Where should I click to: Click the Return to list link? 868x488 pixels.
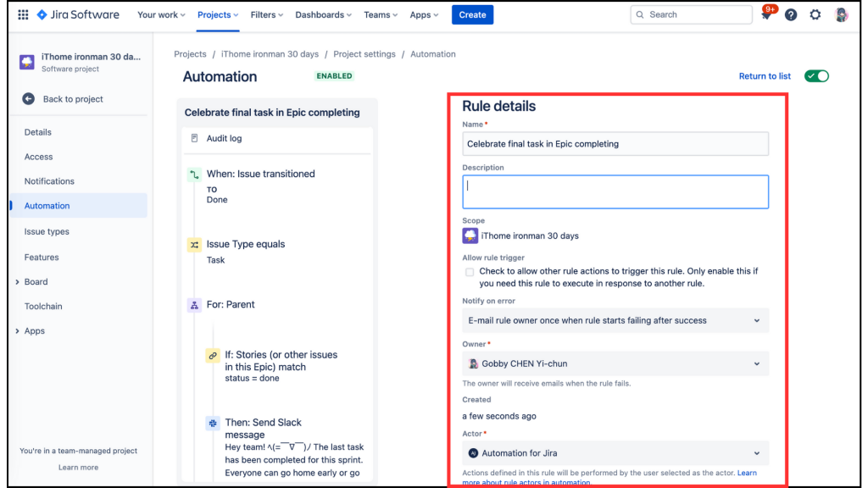[765, 76]
